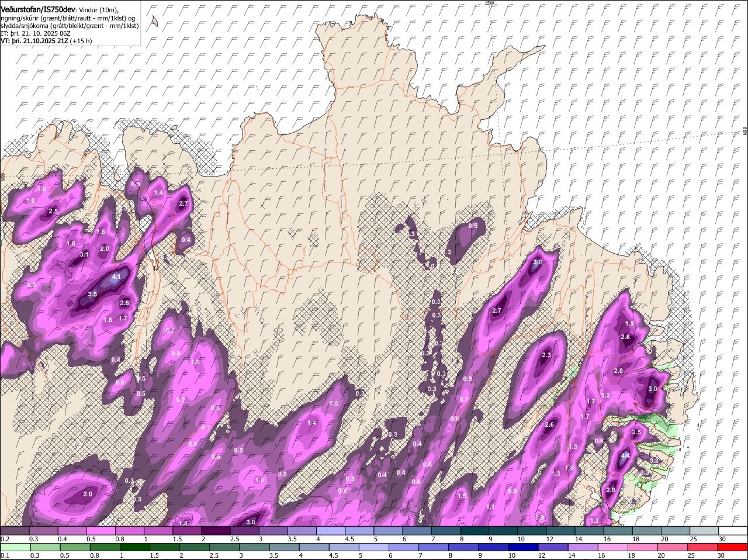Pick the palest green 0.1 swatch on rain scale
The width and height of the screenshot is (748, 560).
click(15, 548)
